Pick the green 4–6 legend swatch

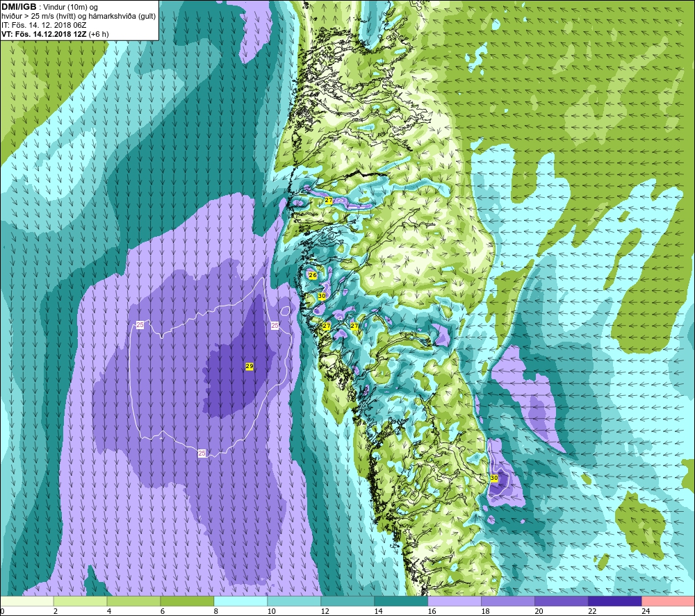pyautogui.click(x=133, y=601)
